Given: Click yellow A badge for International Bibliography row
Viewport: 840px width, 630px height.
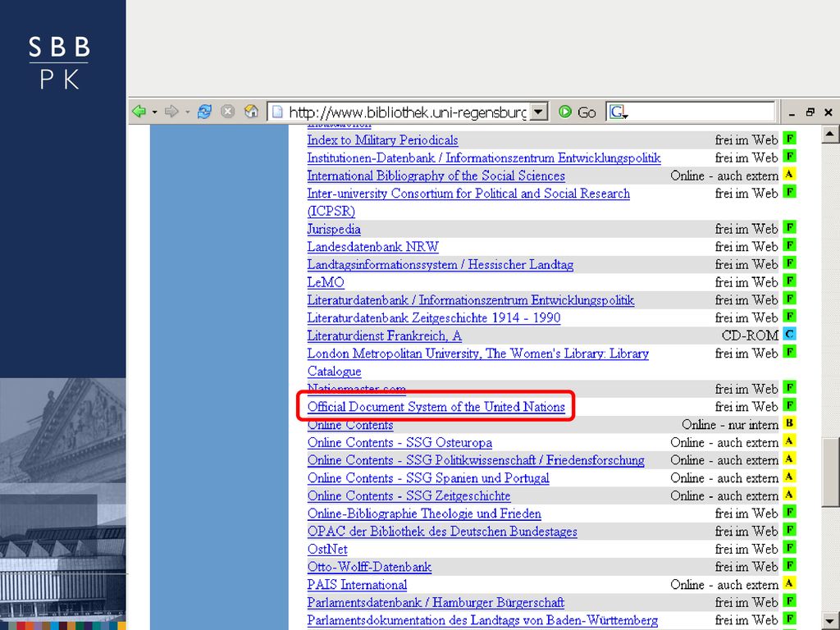Looking at the screenshot, I should 789,174.
